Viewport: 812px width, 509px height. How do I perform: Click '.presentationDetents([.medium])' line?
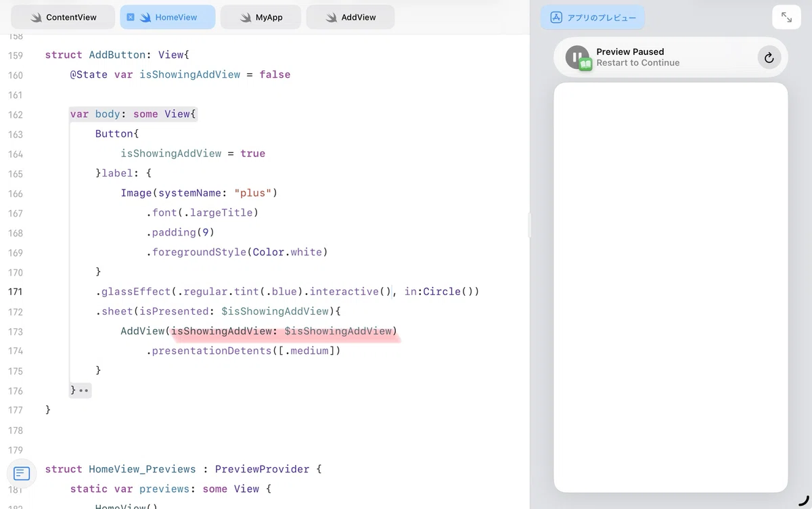click(x=244, y=351)
